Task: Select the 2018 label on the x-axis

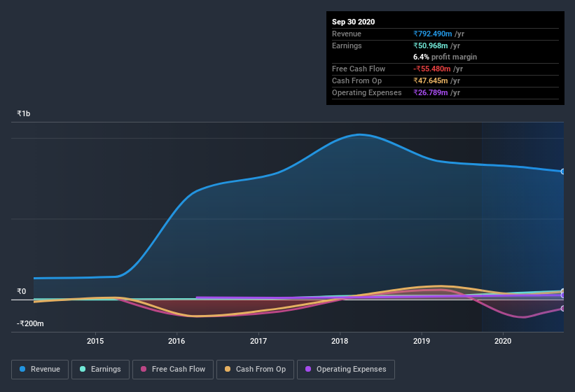Action: [340, 341]
